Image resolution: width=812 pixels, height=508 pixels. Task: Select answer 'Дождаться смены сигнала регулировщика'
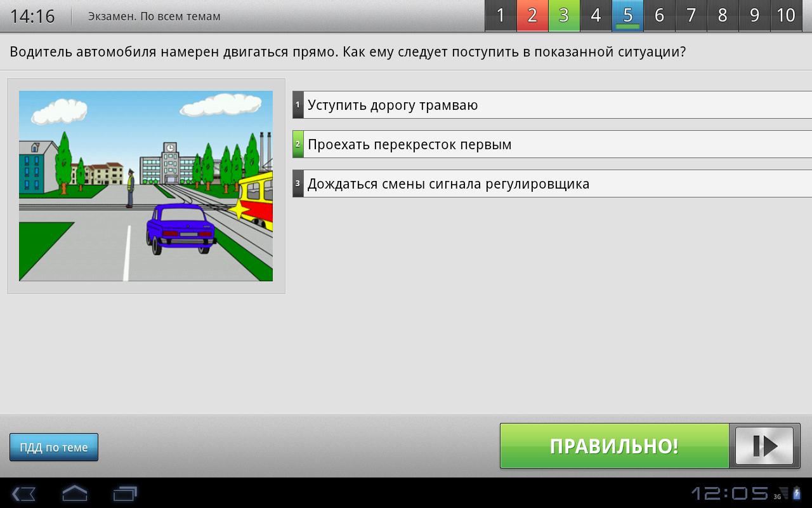point(552,184)
